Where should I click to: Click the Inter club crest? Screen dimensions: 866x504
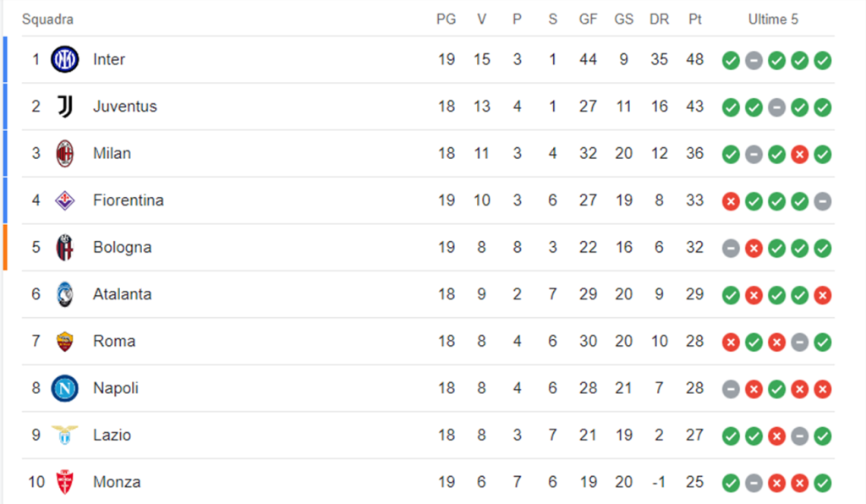[64, 60]
